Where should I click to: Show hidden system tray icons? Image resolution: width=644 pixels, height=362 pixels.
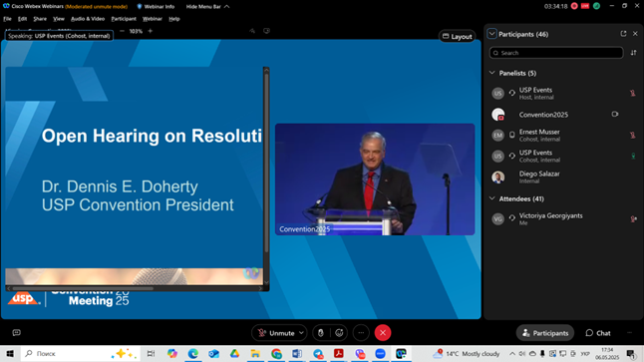(x=512, y=353)
